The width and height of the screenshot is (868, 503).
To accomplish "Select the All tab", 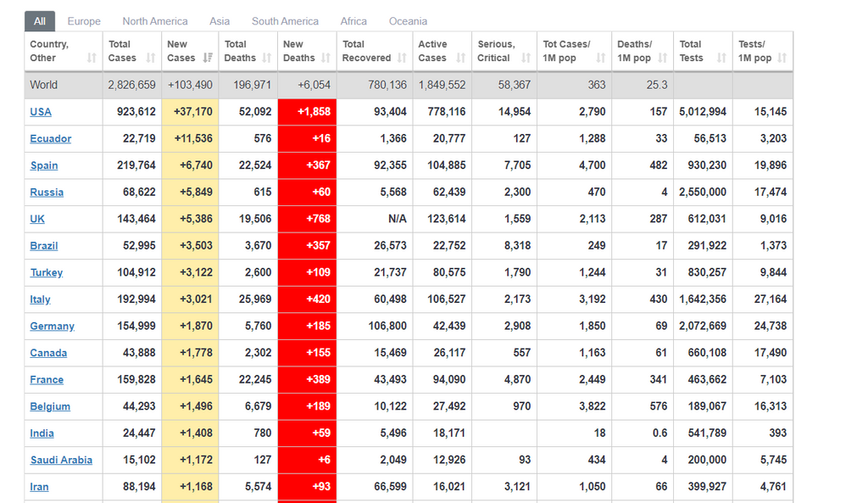I will point(40,21).
